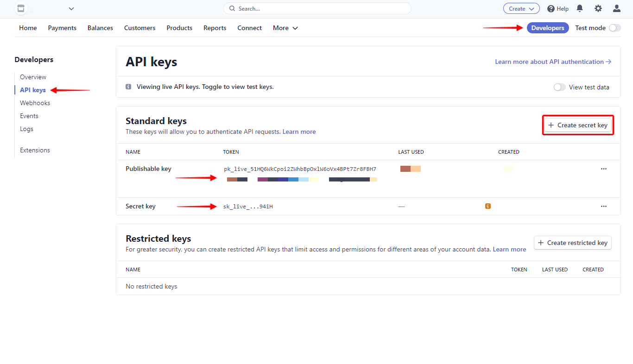Open Publishable key row options menu
The height and width of the screenshot is (364, 633).
tap(603, 169)
